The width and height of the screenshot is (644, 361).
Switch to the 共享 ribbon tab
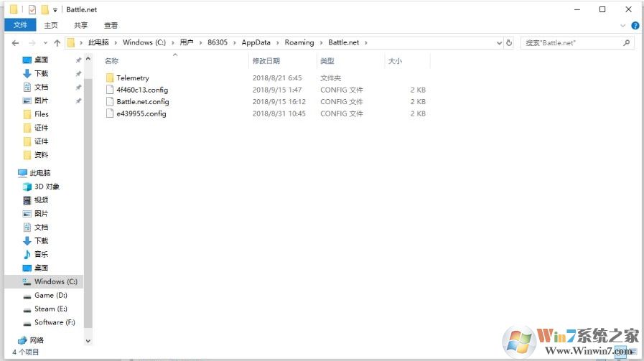click(81, 25)
